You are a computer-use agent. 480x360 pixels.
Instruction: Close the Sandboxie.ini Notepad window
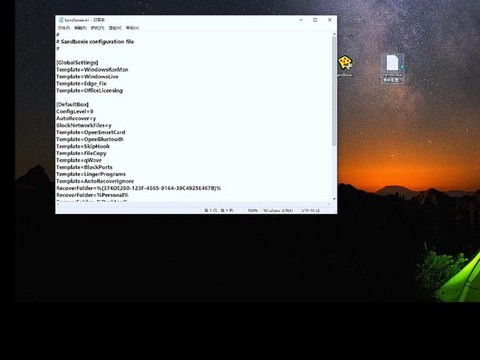tap(330, 20)
